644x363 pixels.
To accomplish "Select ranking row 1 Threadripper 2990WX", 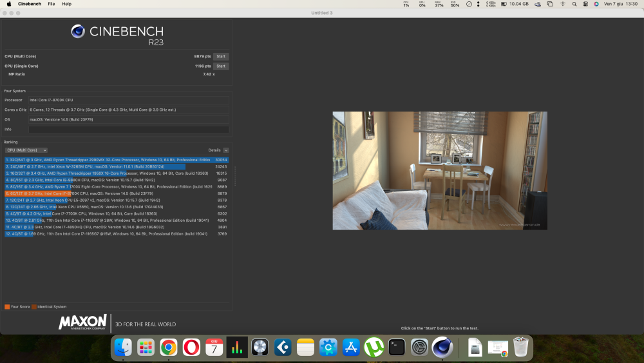I will [117, 160].
